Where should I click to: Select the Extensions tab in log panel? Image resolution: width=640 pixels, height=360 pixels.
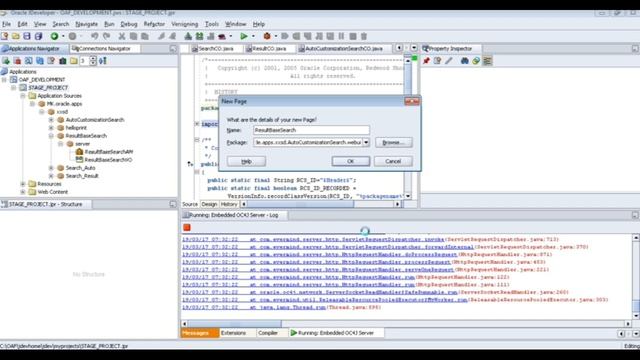point(233,333)
